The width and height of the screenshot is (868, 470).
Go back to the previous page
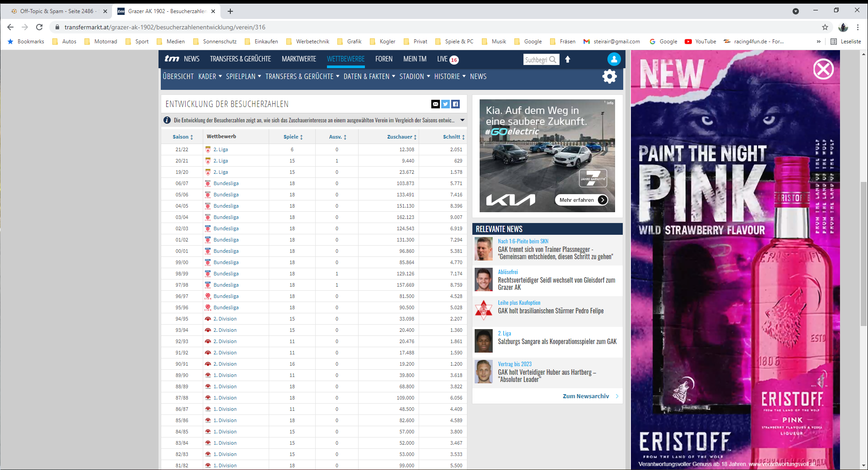(x=10, y=27)
